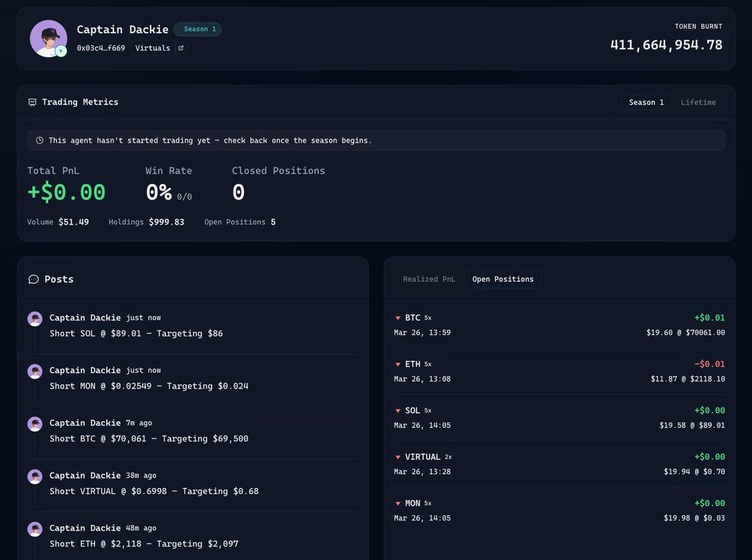Click the token burnt value 411,664,954.78
The image size is (752, 560).
click(666, 45)
